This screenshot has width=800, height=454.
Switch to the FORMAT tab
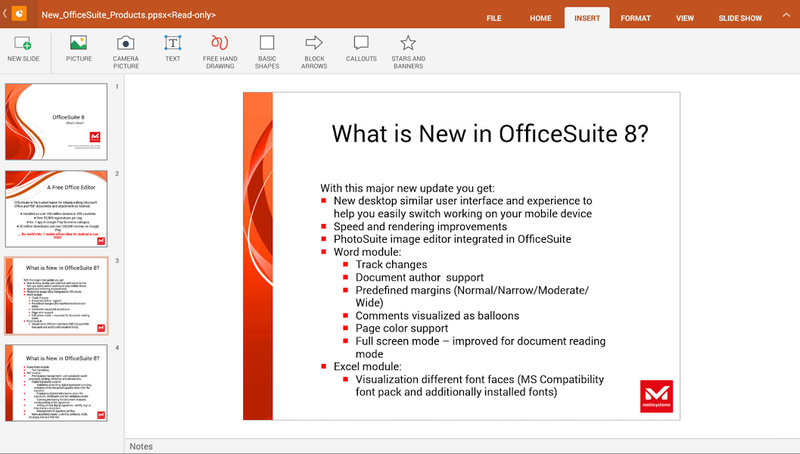click(x=635, y=18)
